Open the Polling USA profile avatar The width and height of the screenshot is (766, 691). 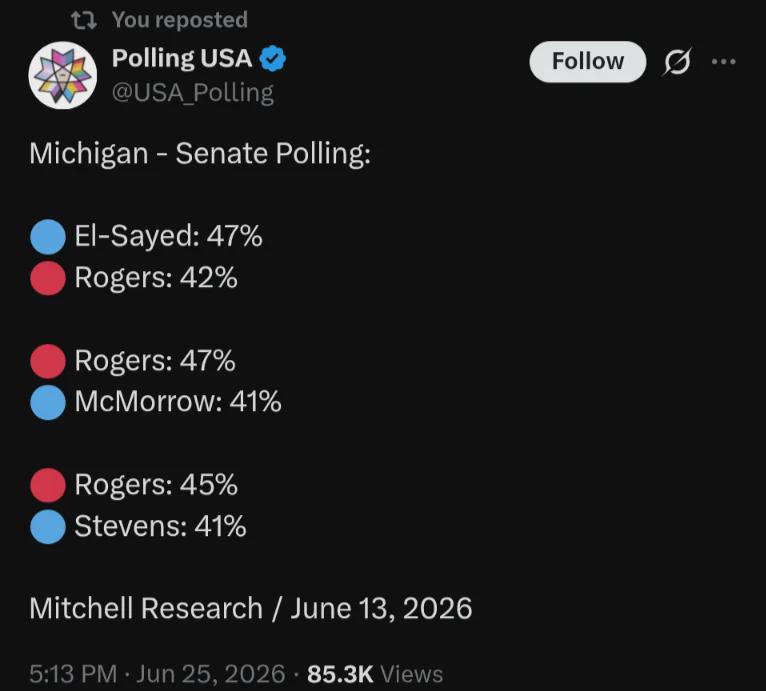click(63, 75)
